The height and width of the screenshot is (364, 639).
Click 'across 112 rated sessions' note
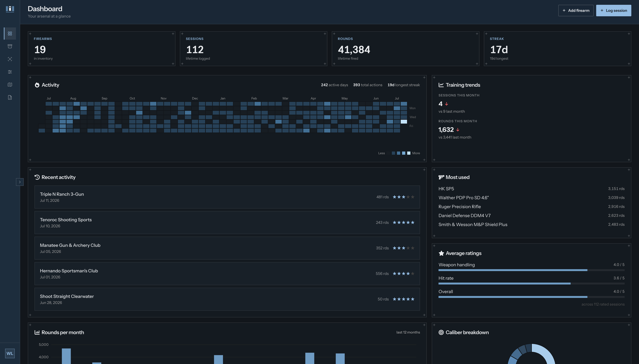coord(603,304)
